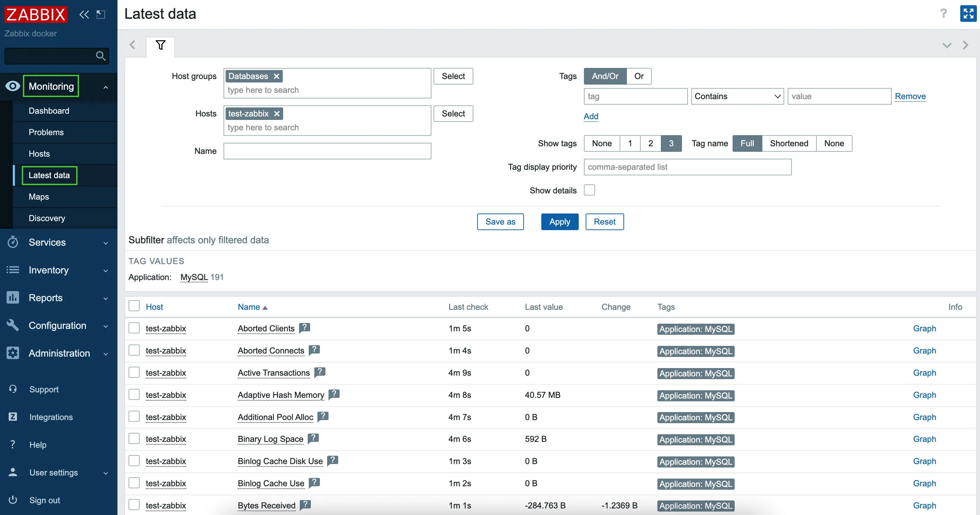Show description icon for Binary Log Space
Viewport: 980px width, 515px height.
coord(313,438)
